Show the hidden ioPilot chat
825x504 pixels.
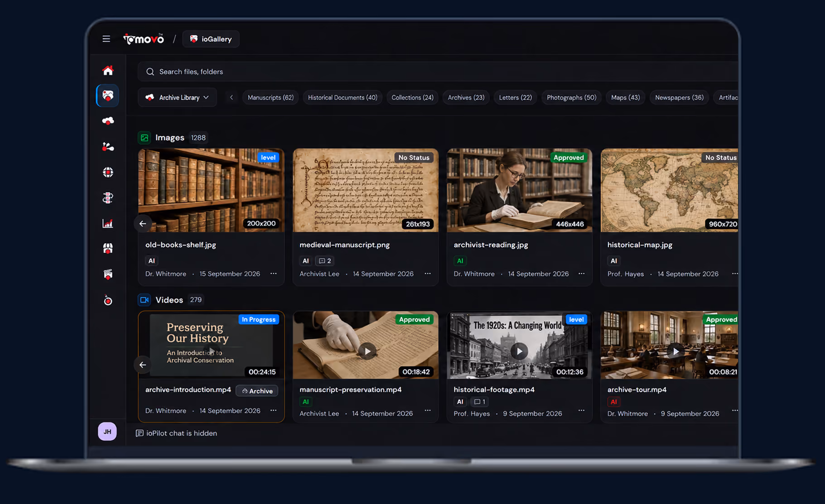(x=177, y=433)
